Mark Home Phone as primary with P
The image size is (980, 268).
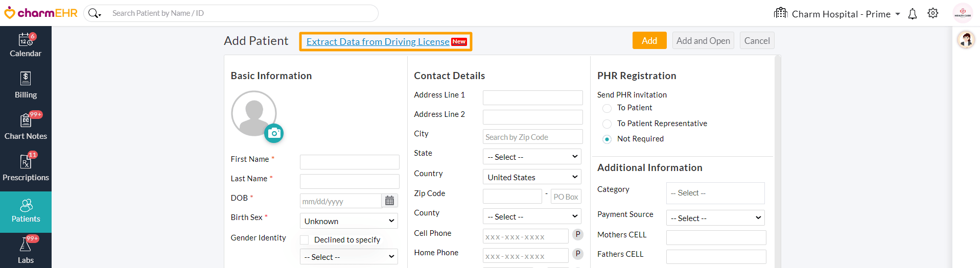578,254
